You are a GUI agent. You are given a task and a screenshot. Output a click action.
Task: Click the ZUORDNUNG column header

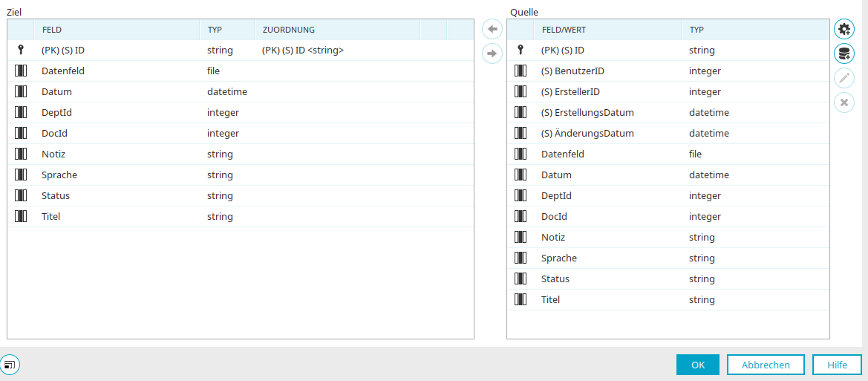337,30
